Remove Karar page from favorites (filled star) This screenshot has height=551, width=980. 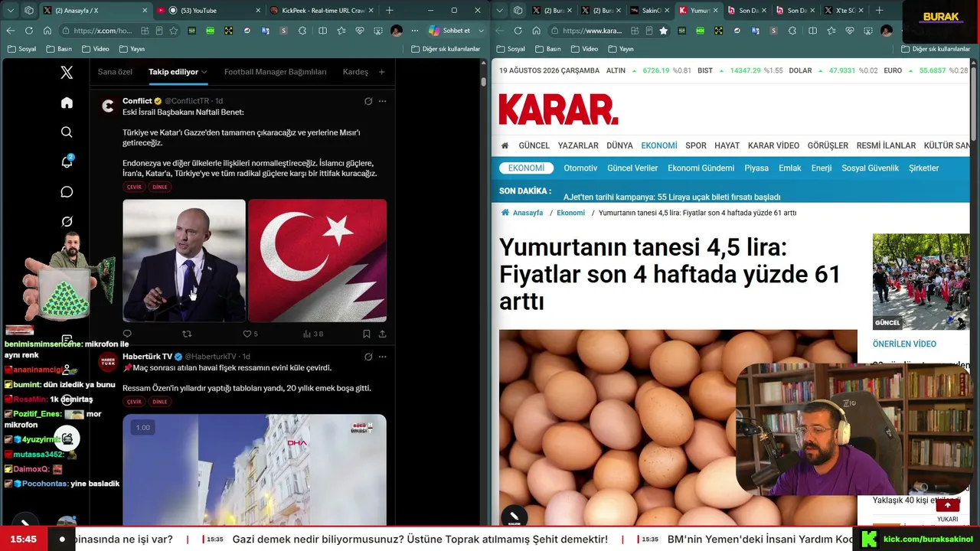point(663,31)
